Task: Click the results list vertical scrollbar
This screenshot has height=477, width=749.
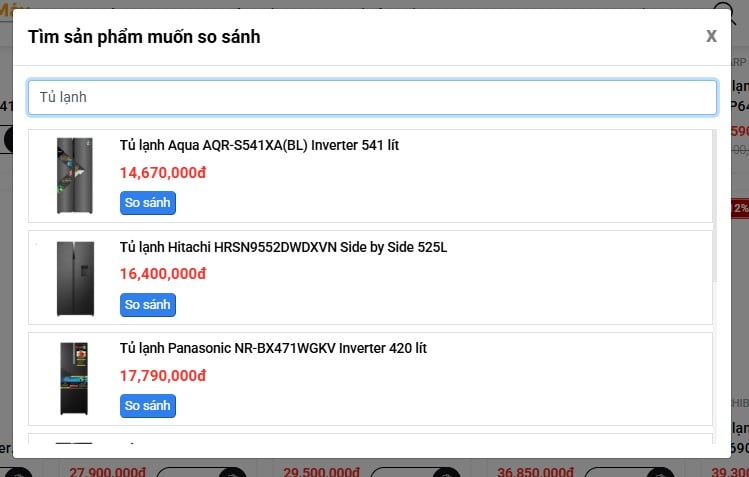Action: click(715, 206)
